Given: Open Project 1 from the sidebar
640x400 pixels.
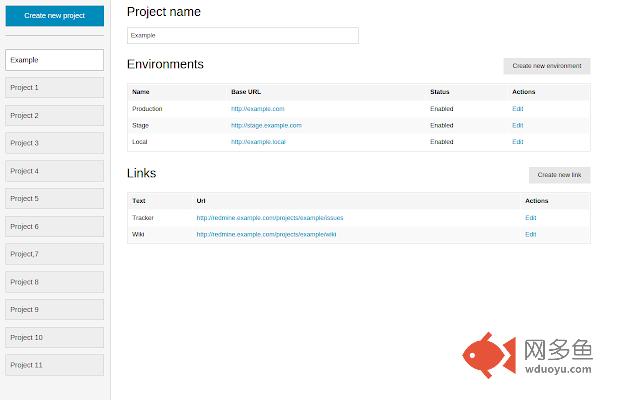Looking at the screenshot, I should pos(54,88).
